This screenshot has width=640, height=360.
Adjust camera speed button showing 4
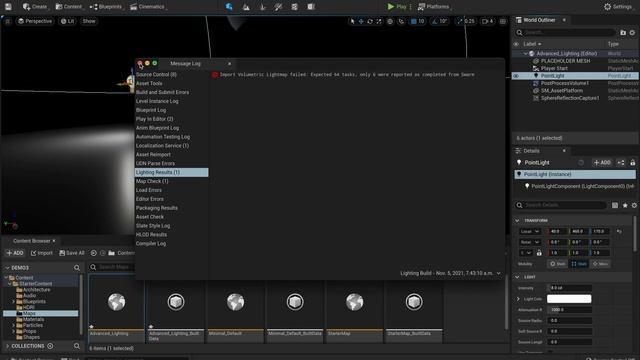pos(487,21)
